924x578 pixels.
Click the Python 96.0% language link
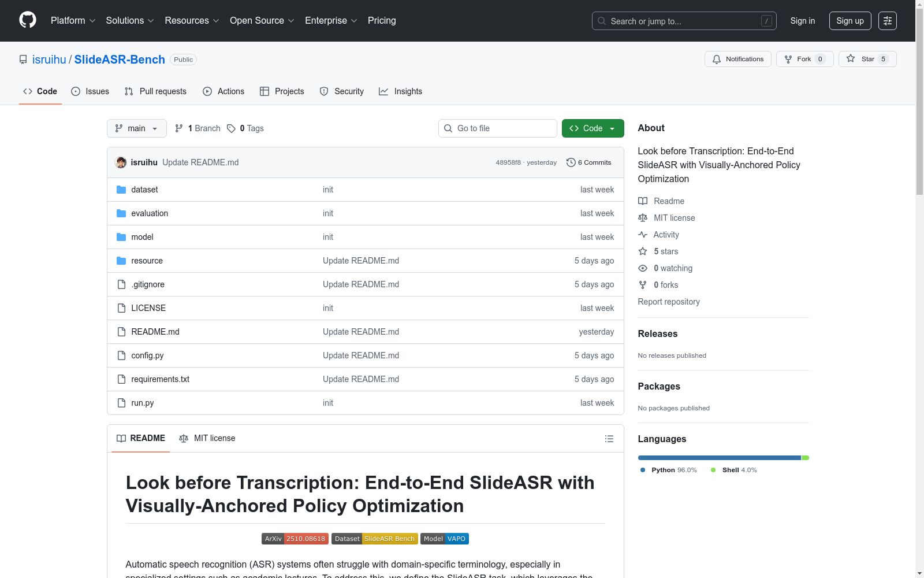tap(669, 470)
